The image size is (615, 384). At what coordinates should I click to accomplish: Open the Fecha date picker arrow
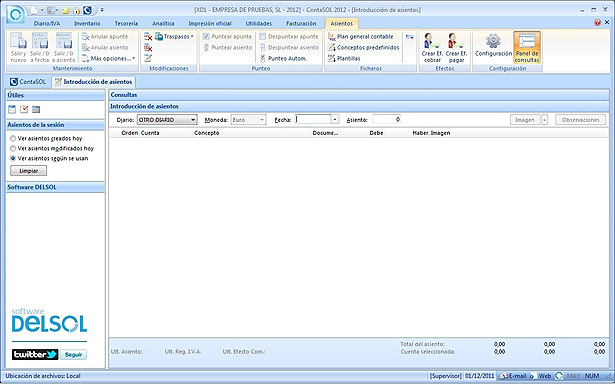click(335, 119)
